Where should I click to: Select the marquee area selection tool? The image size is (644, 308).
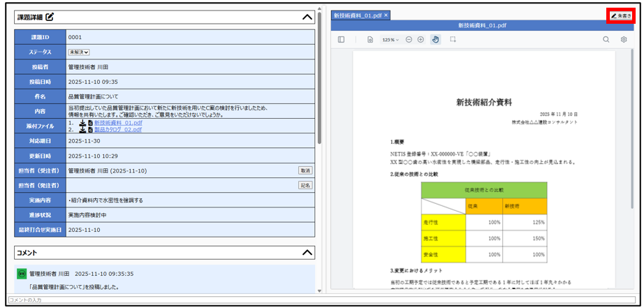coord(453,40)
